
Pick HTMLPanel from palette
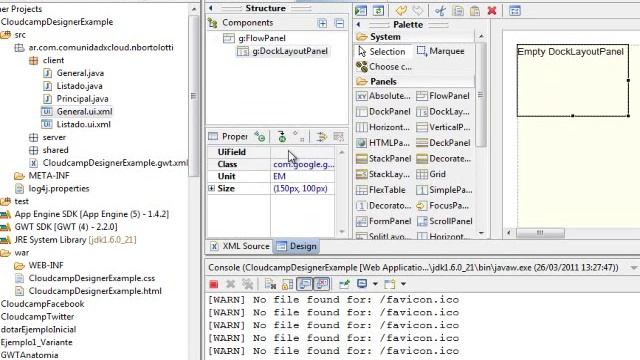383,143
